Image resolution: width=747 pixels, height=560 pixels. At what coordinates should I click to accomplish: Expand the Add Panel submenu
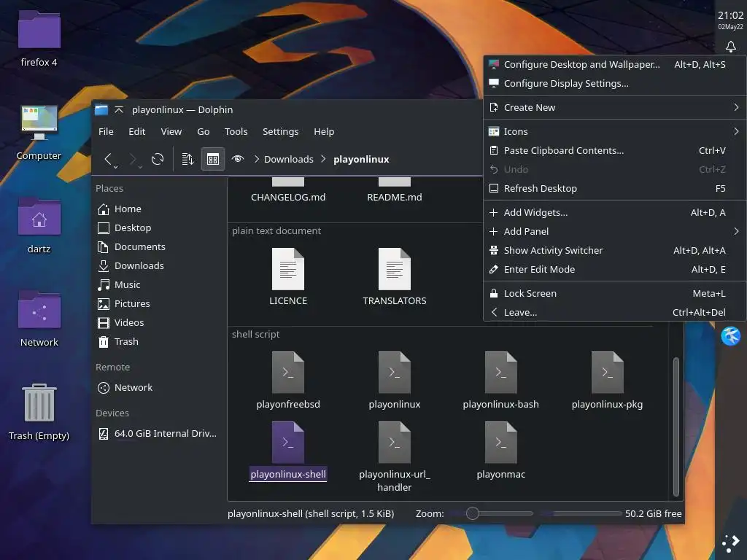click(614, 231)
